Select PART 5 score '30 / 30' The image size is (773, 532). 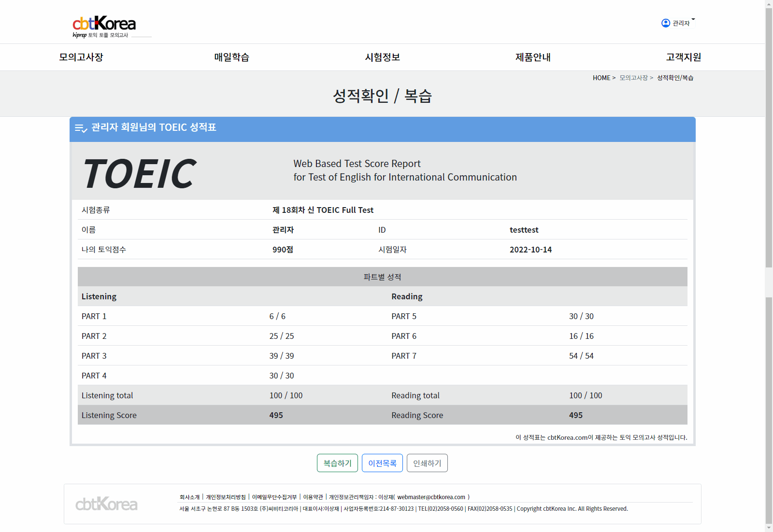click(x=581, y=316)
